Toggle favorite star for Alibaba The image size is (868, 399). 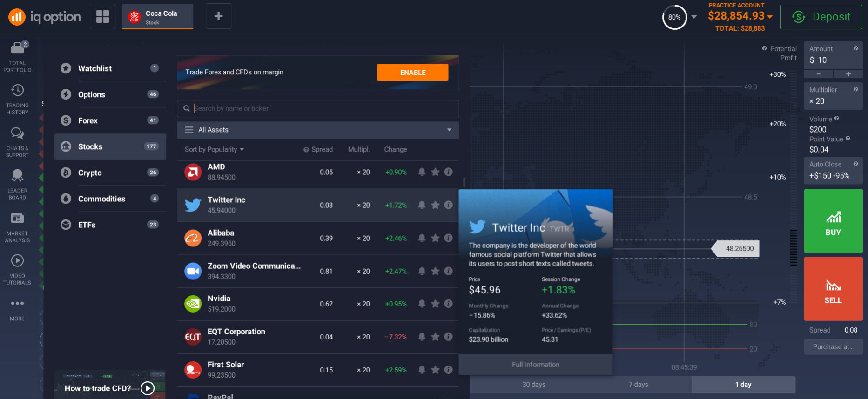435,238
